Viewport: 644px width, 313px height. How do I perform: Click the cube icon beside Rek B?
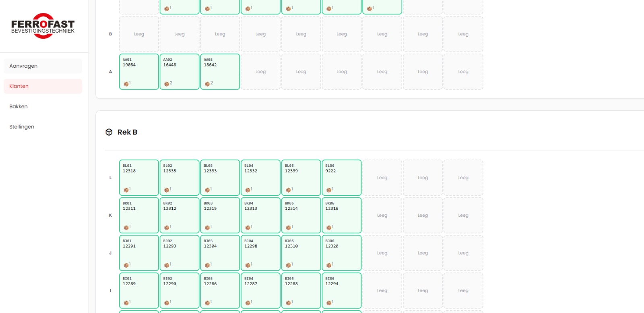(109, 132)
